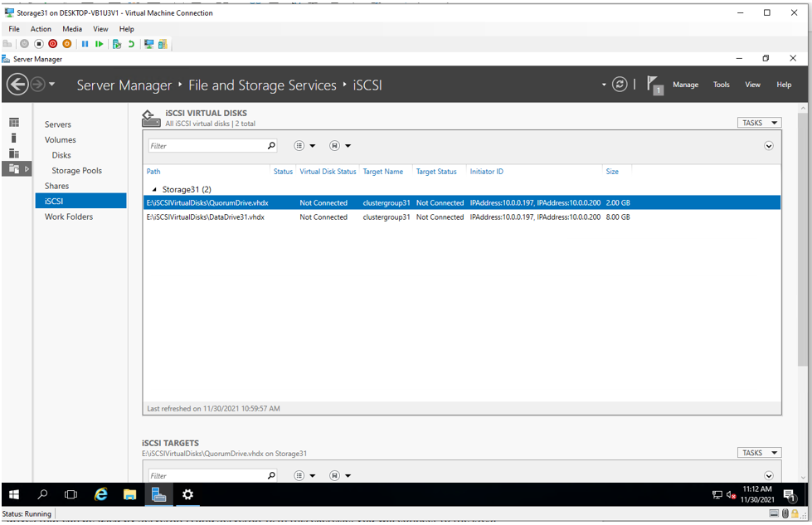
Task: Open the Action menu
Action: click(41, 29)
